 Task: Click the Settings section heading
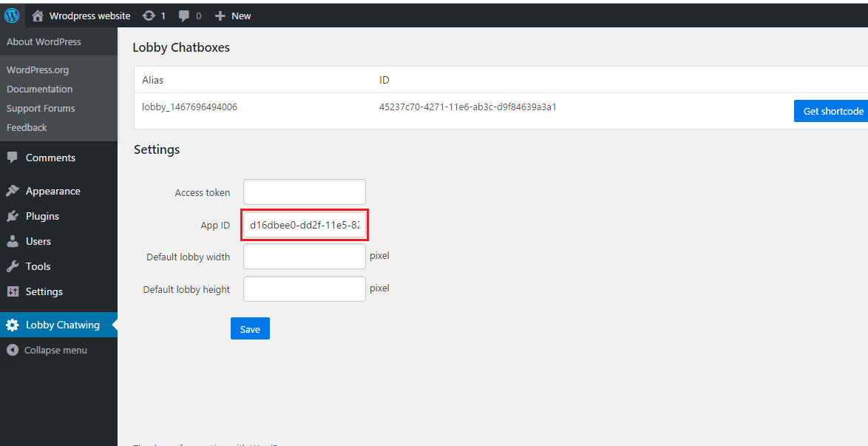click(x=157, y=149)
